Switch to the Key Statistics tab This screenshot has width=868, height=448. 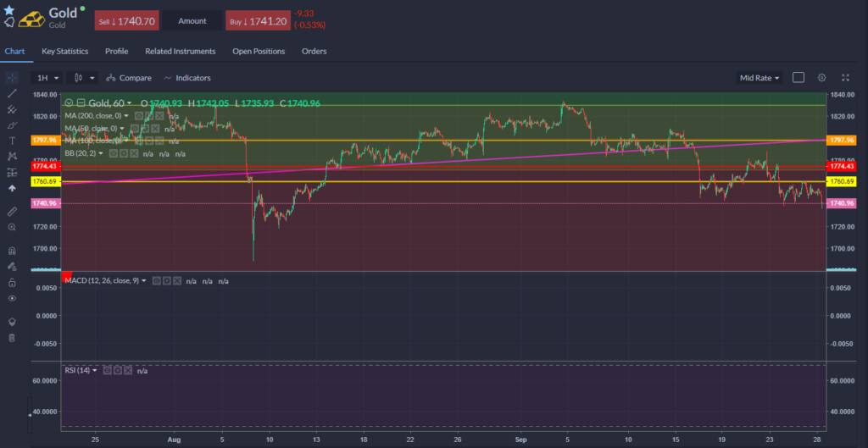tap(64, 51)
